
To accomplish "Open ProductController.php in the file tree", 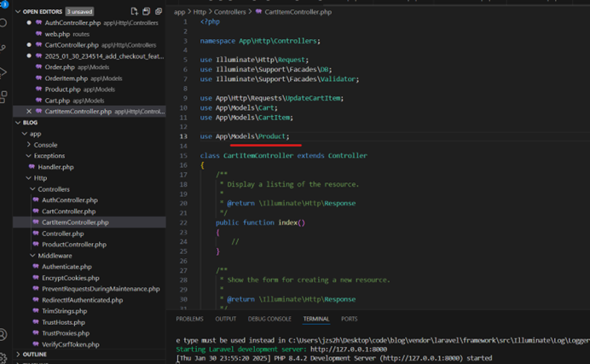I will [72, 244].
